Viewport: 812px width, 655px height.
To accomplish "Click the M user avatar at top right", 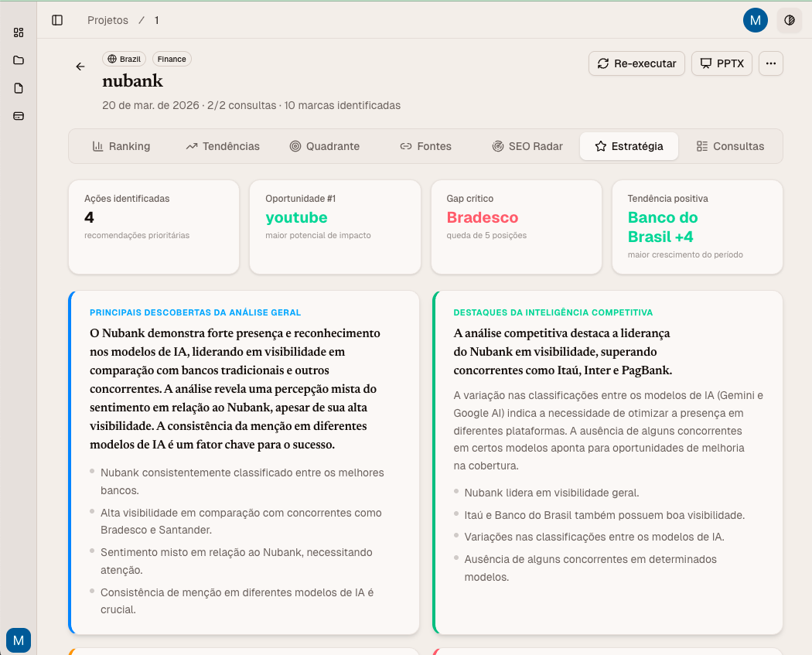I will click(756, 20).
